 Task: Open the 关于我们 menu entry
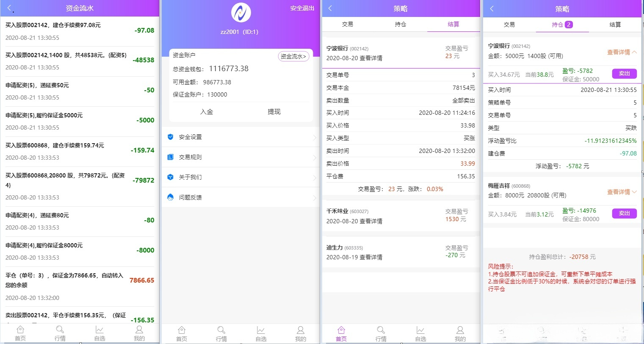pos(191,177)
